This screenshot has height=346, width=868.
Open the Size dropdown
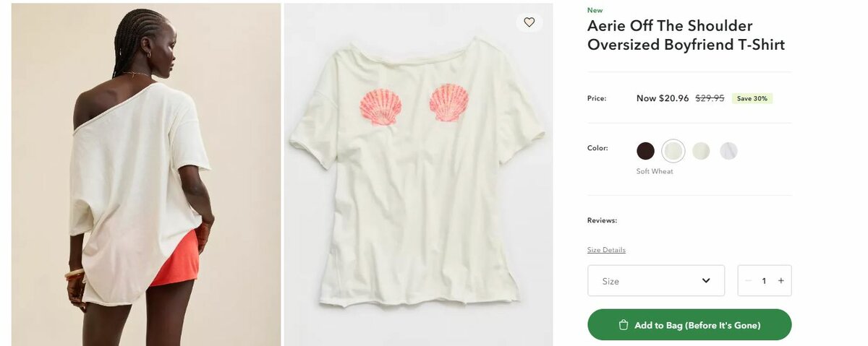[x=655, y=281]
